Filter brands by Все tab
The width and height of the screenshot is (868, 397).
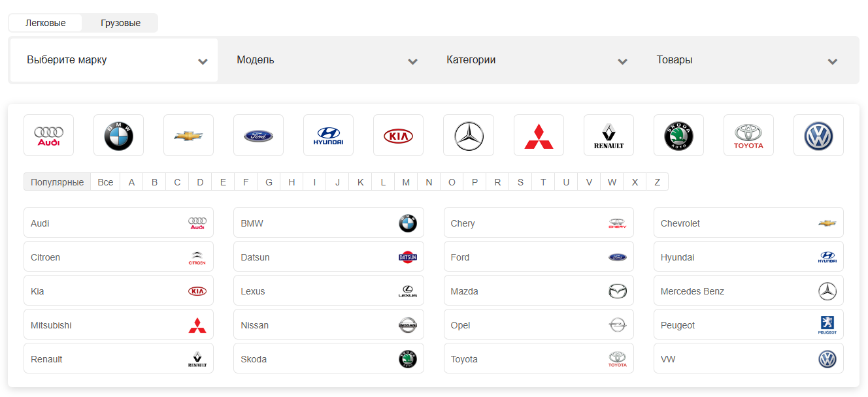[x=105, y=182]
